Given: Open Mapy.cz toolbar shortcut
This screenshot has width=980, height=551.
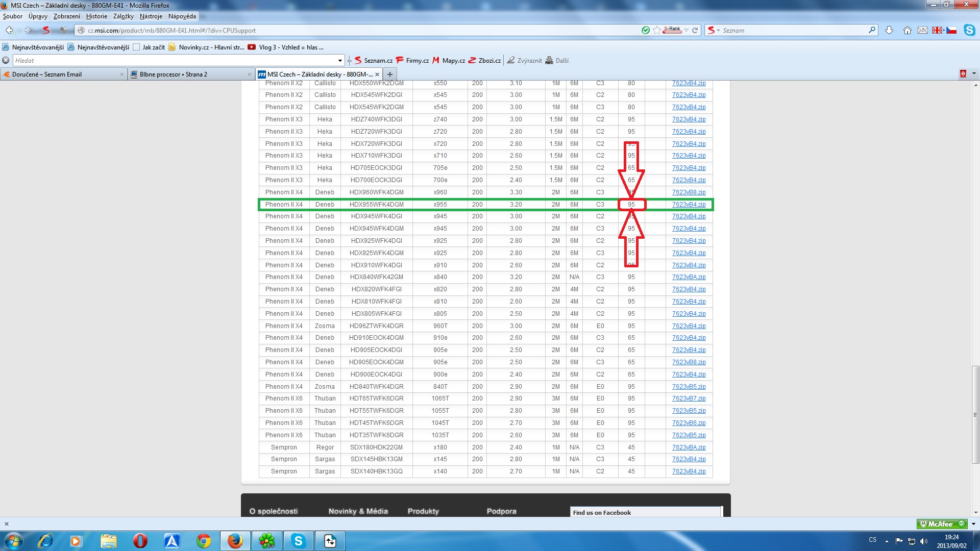Looking at the screenshot, I should tap(448, 60).
